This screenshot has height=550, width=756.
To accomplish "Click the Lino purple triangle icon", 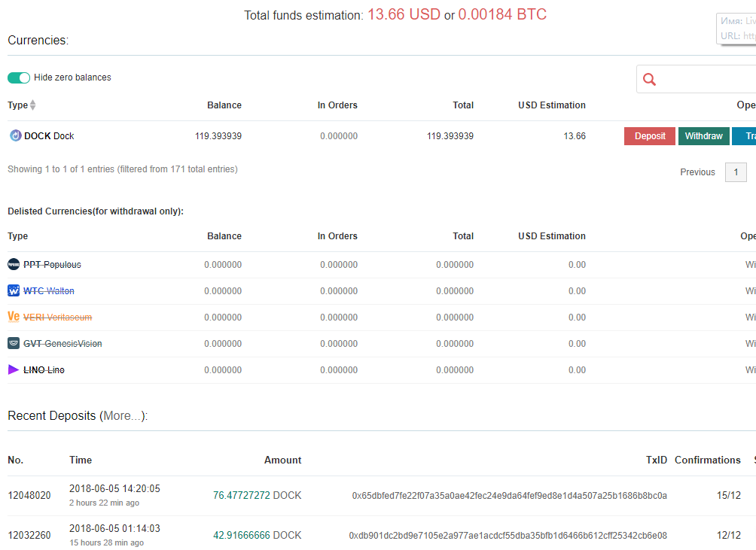I will (x=14, y=370).
